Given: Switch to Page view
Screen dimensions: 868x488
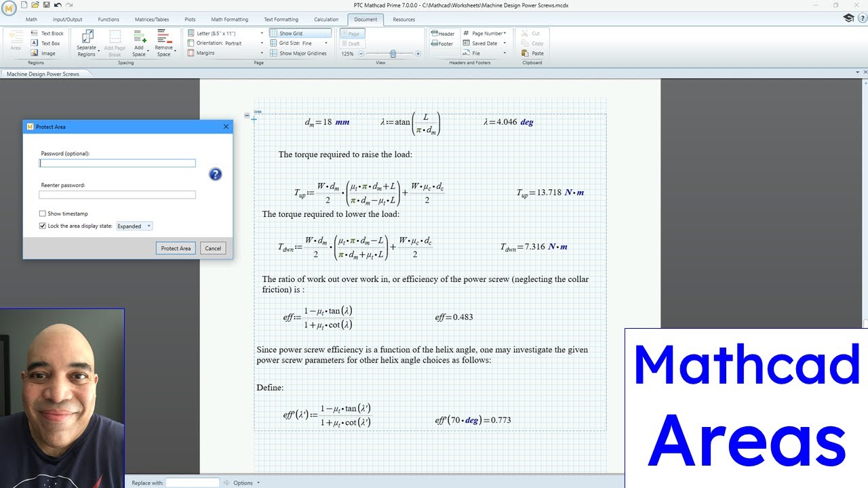Looking at the screenshot, I should 353,33.
